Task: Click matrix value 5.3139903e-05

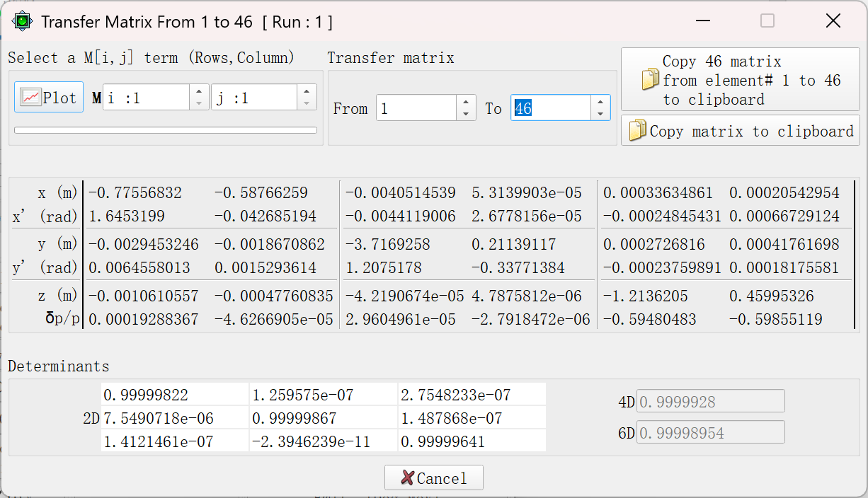Action: pyautogui.click(x=527, y=192)
